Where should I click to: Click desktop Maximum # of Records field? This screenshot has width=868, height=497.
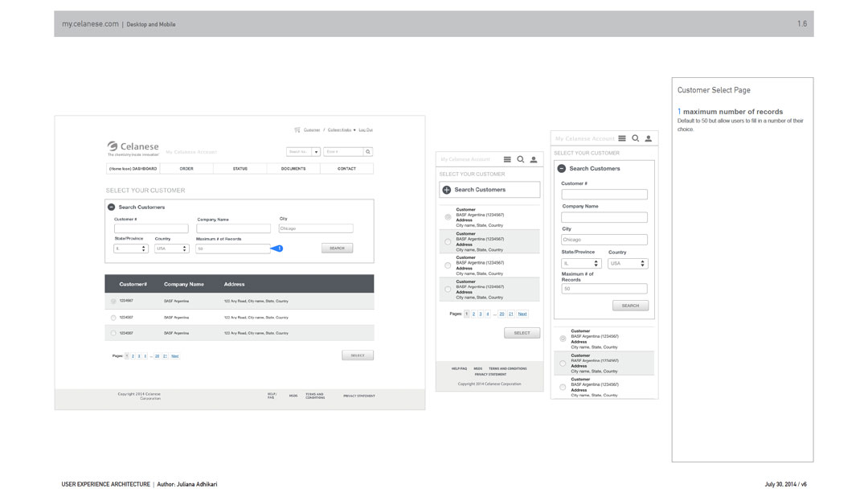click(233, 249)
